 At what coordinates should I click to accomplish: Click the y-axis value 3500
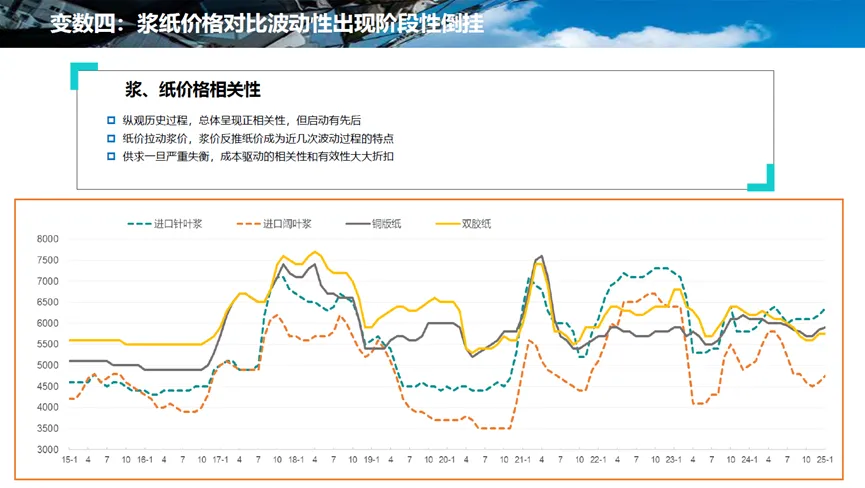tap(47, 428)
